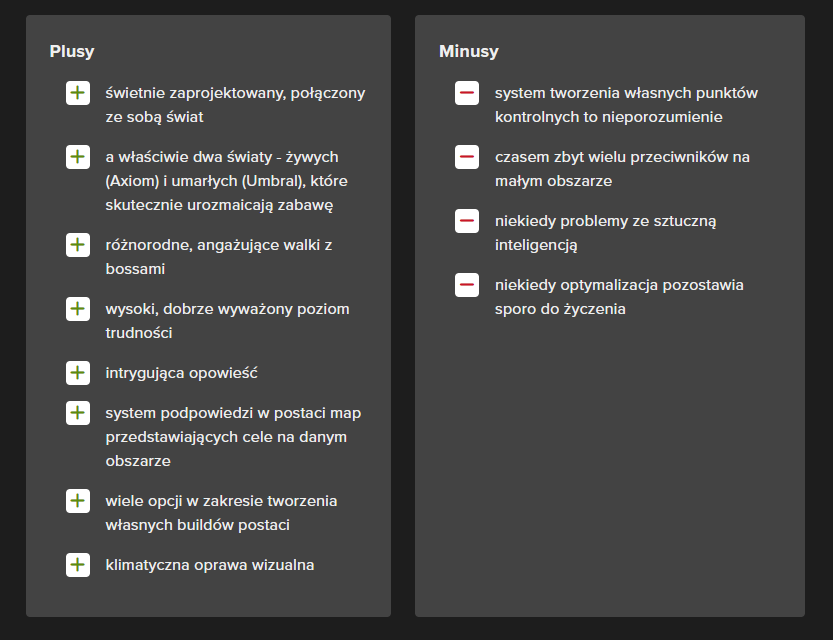Click plus icon beside 'a właściwie dwa światy'
Image resolution: width=833 pixels, height=640 pixels.
pyautogui.click(x=78, y=157)
